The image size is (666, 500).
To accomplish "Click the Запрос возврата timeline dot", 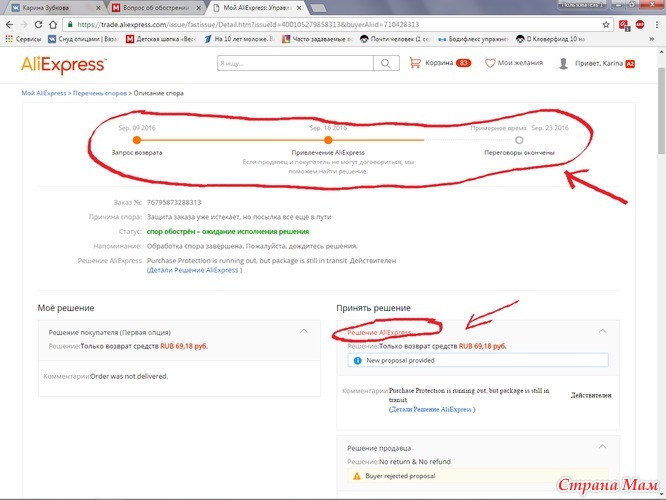I will point(137,140).
